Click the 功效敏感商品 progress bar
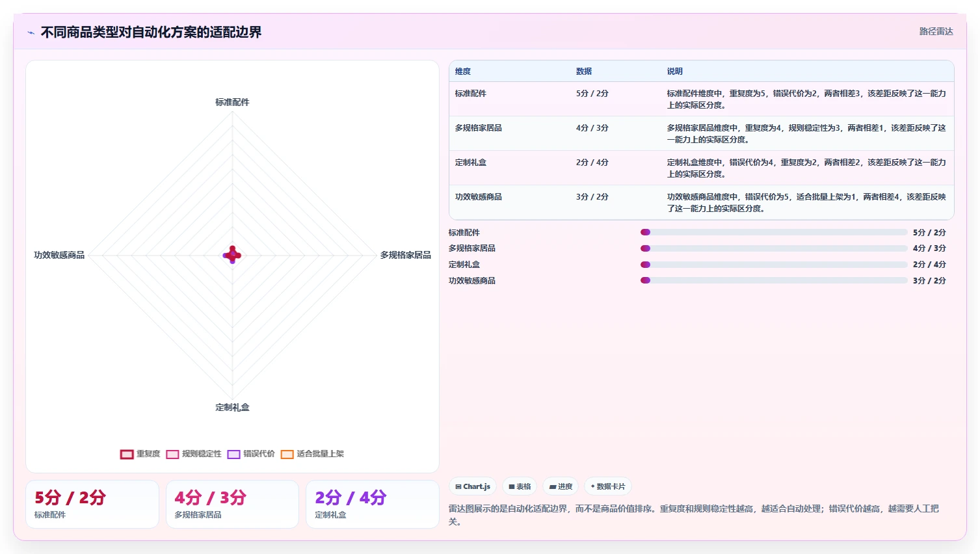 pyautogui.click(x=774, y=280)
